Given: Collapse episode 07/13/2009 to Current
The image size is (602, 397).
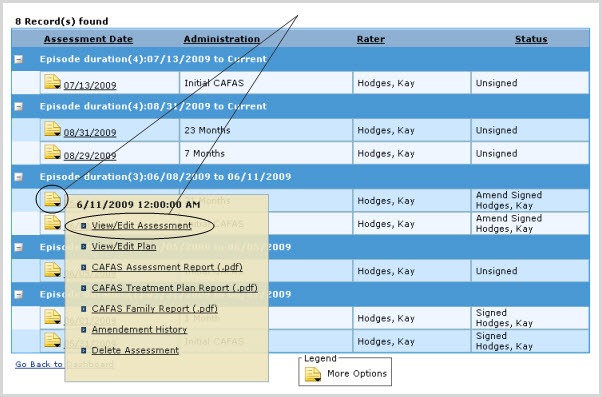Looking at the screenshot, I should pos(18,60).
